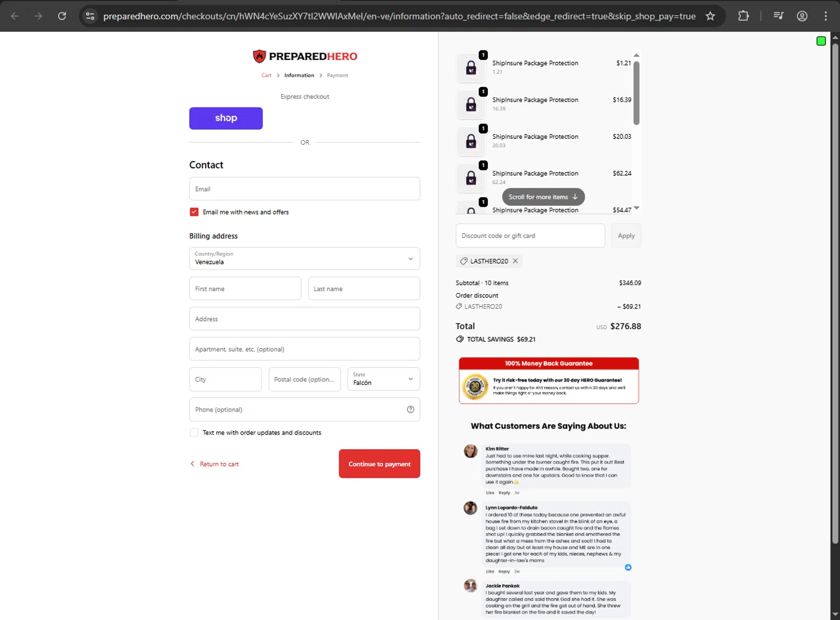This screenshot has width=840, height=620.
Task: Click the LASTHERO20 discount tag chip
Action: tap(489, 261)
